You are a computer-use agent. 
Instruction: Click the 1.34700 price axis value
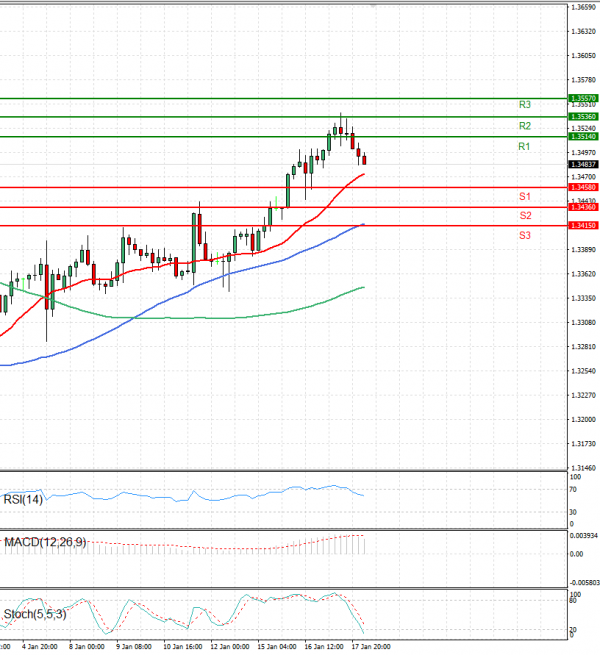tap(584, 177)
